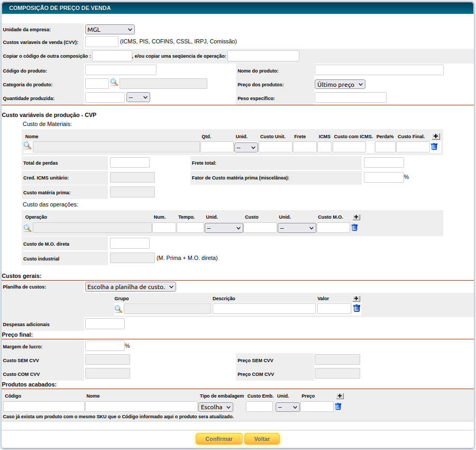Image resolution: width=476 pixels, height=450 pixels.
Task: Click the Margem de lucro input field
Action: point(105,346)
